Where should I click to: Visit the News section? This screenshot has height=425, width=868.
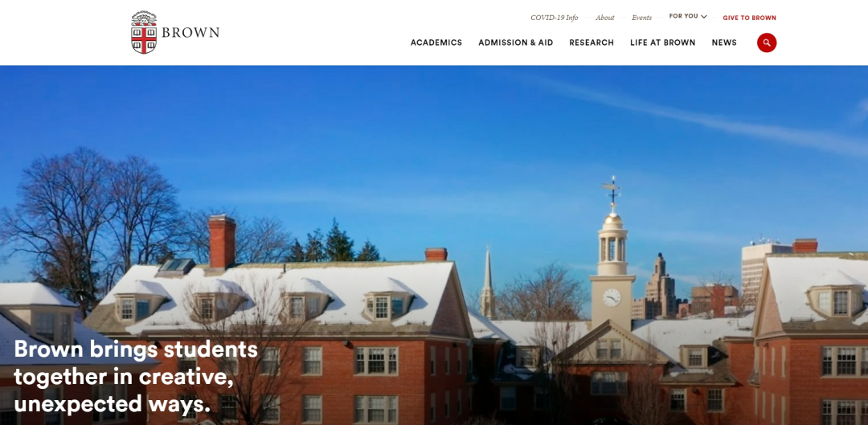tap(724, 43)
